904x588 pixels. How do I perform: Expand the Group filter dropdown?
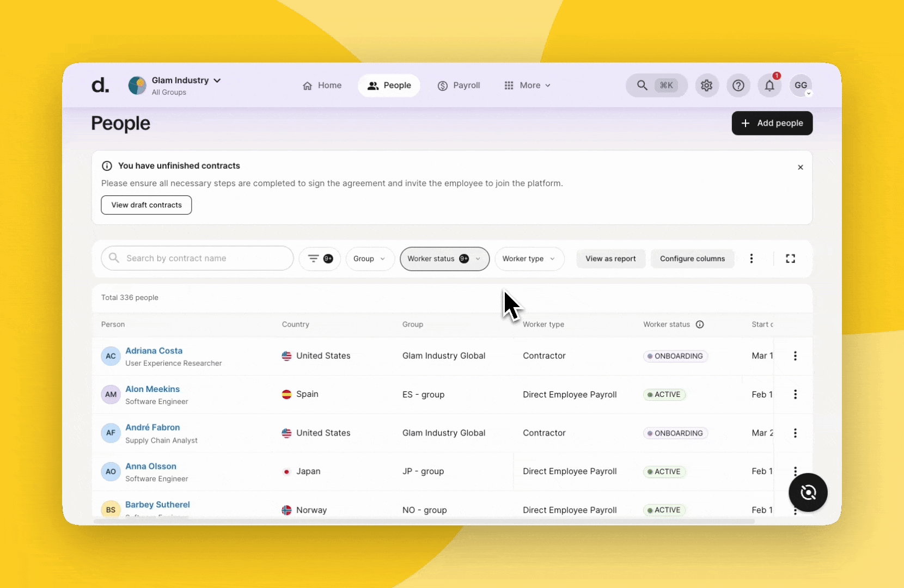coord(370,259)
